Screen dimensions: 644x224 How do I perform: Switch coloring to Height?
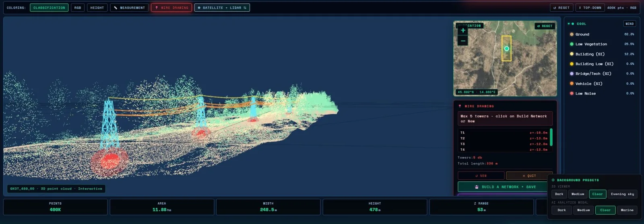pos(97,8)
